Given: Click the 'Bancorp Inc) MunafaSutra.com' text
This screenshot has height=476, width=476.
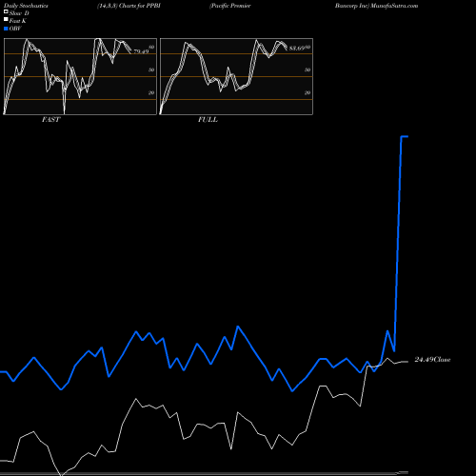Looking at the screenshot, I should coord(376,6).
